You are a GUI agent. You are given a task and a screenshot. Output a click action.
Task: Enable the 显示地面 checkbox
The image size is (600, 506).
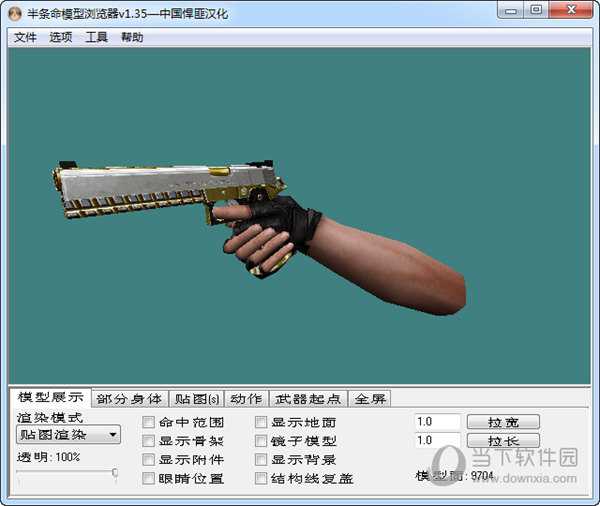[261, 423]
